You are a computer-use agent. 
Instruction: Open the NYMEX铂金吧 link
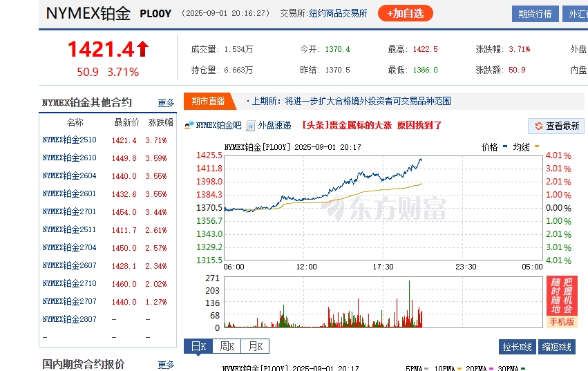pos(218,125)
